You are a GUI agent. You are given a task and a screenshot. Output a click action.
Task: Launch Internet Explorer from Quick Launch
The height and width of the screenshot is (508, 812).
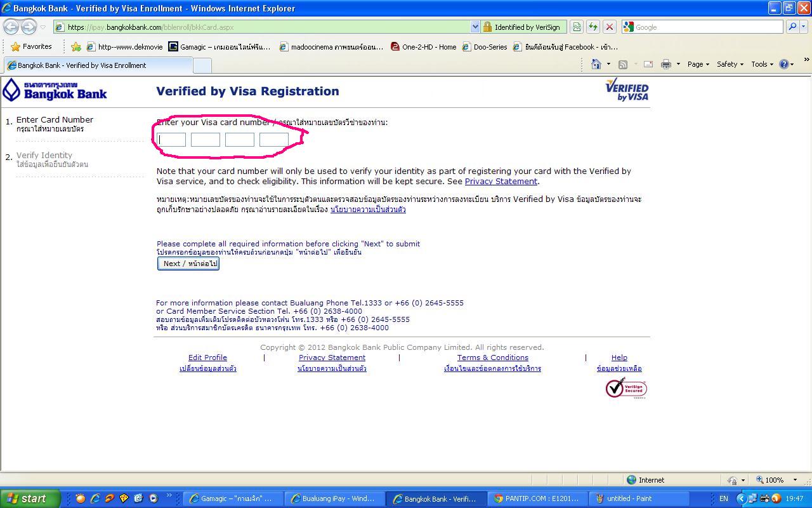tap(95, 498)
